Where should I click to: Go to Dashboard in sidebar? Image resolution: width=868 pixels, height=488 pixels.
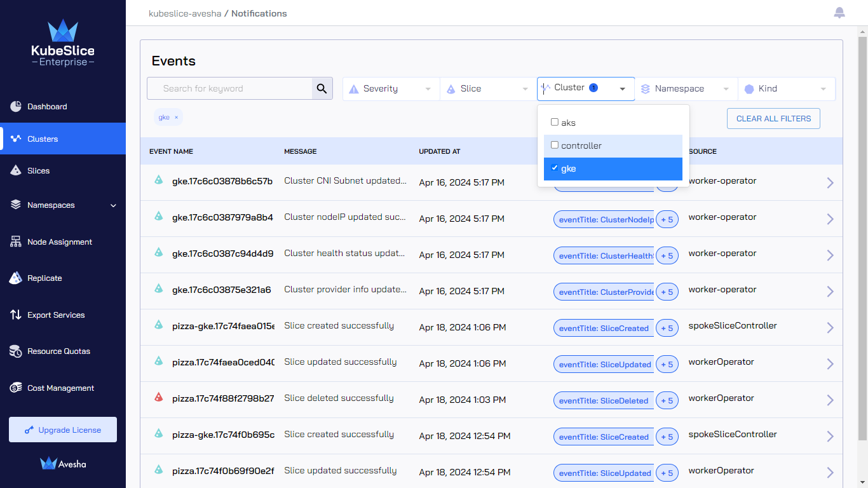click(x=47, y=107)
